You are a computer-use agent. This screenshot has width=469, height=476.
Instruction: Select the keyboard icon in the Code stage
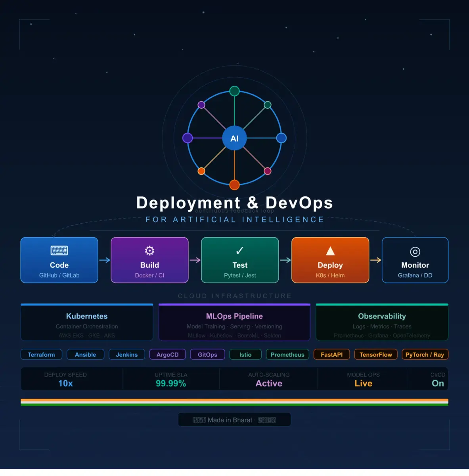59,250
